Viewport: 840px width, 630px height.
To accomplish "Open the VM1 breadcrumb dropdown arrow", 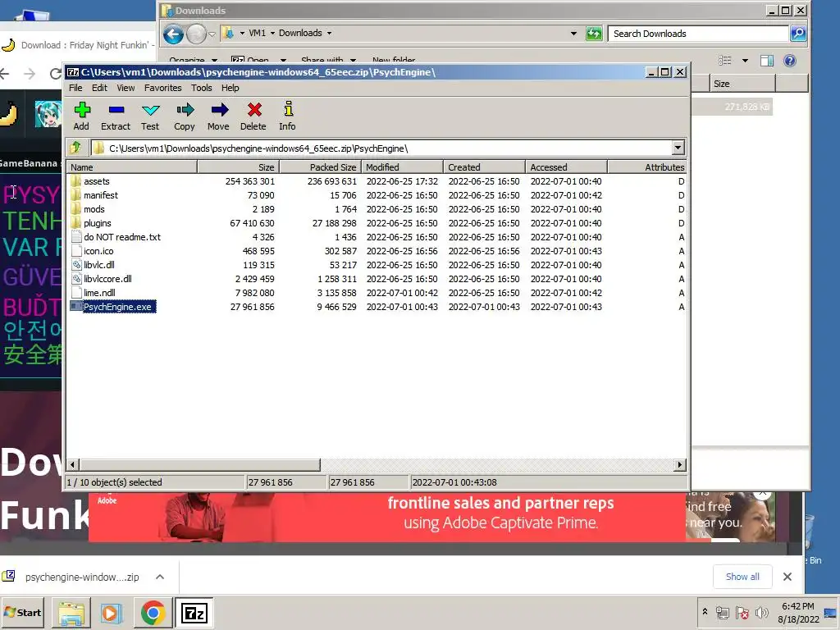I will pyautogui.click(x=272, y=33).
